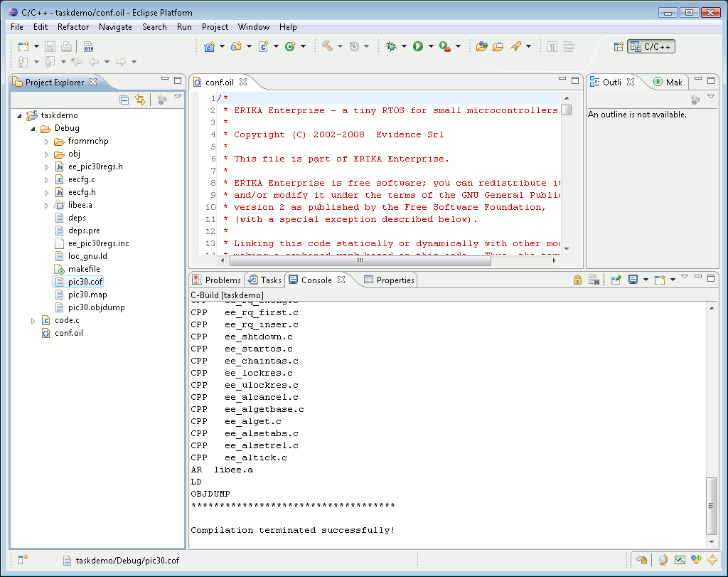Click the binary 010 toolbar icon

(x=89, y=46)
